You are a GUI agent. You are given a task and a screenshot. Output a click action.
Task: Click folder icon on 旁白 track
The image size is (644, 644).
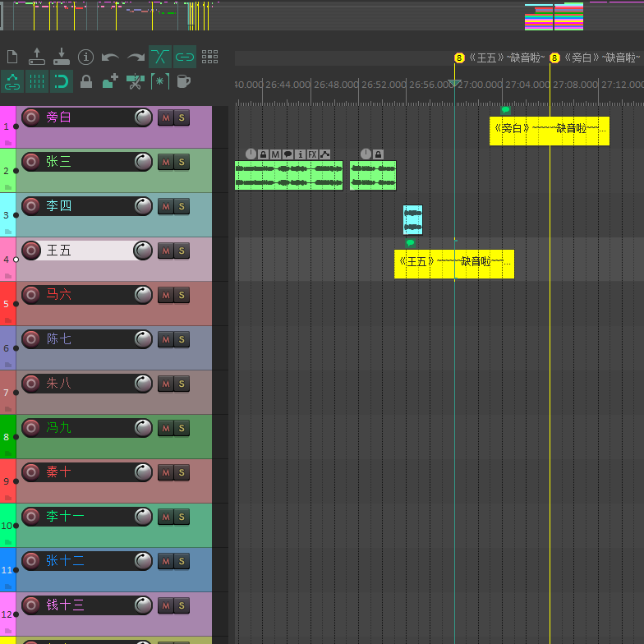pos(8,143)
